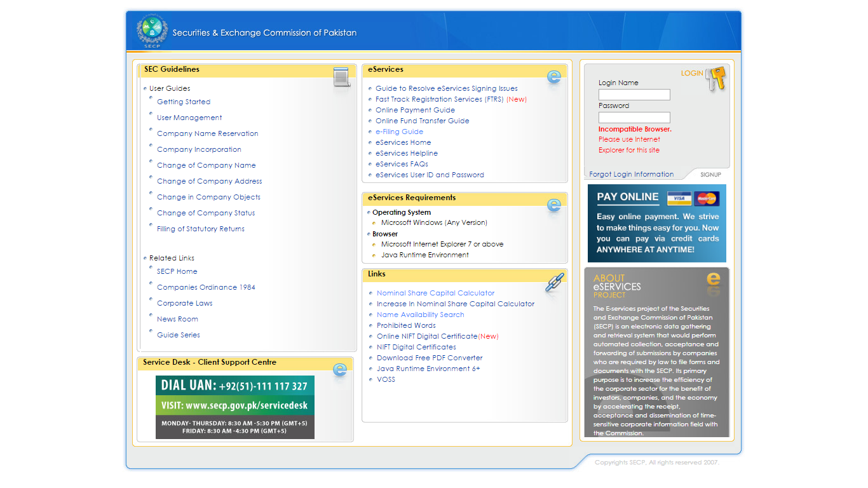
Task: Click the 'User Guides' heading
Action: [x=170, y=88]
